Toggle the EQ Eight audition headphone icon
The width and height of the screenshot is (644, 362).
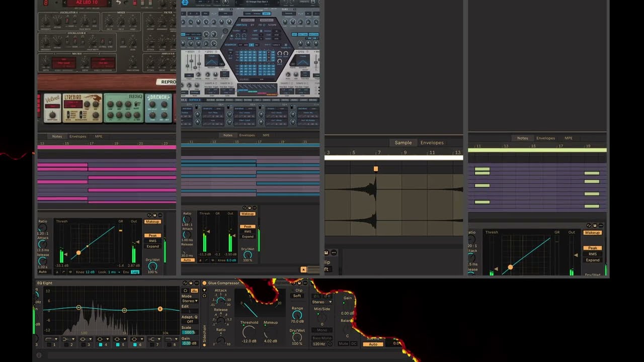pos(185,291)
